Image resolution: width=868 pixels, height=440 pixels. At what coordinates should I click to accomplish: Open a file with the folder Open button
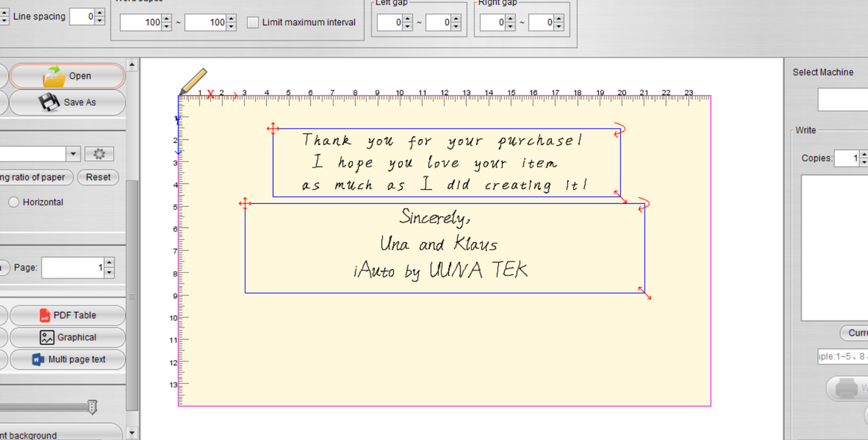point(67,76)
